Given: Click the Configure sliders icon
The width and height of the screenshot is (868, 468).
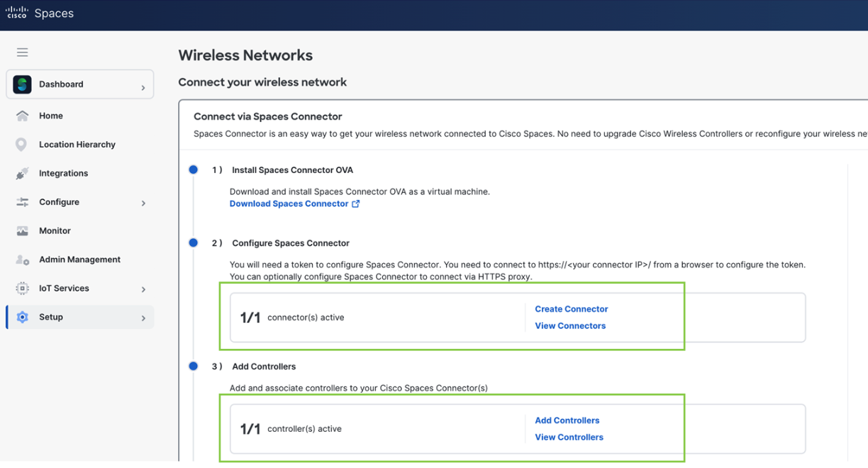Looking at the screenshot, I should (x=23, y=202).
